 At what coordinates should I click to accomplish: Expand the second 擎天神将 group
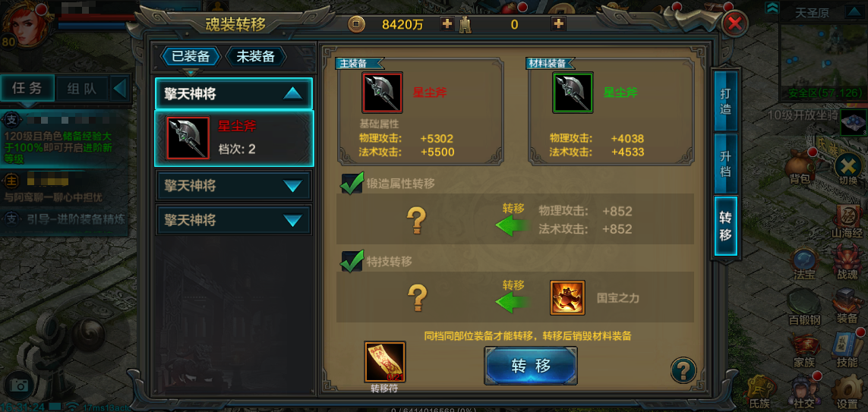pos(292,186)
